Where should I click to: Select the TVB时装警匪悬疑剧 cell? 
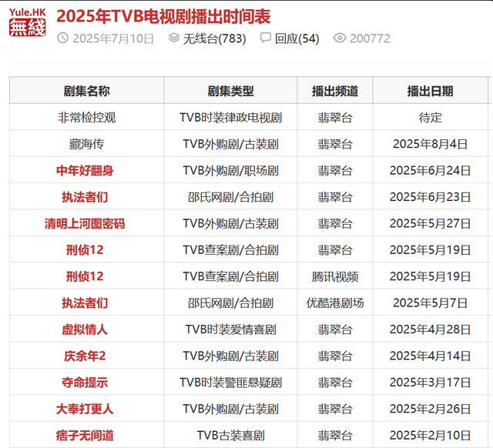(x=230, y=383)
